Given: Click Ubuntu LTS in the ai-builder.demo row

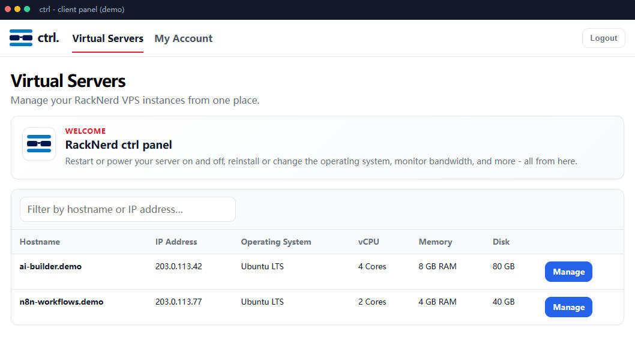Looking at the screenshot, I should tap(262, 266).
